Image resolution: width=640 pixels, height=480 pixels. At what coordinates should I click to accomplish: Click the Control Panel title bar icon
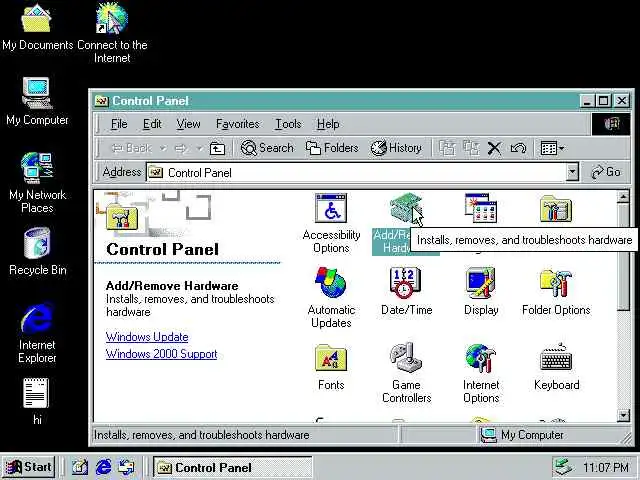pyautogui.click(x=101, y=101)
